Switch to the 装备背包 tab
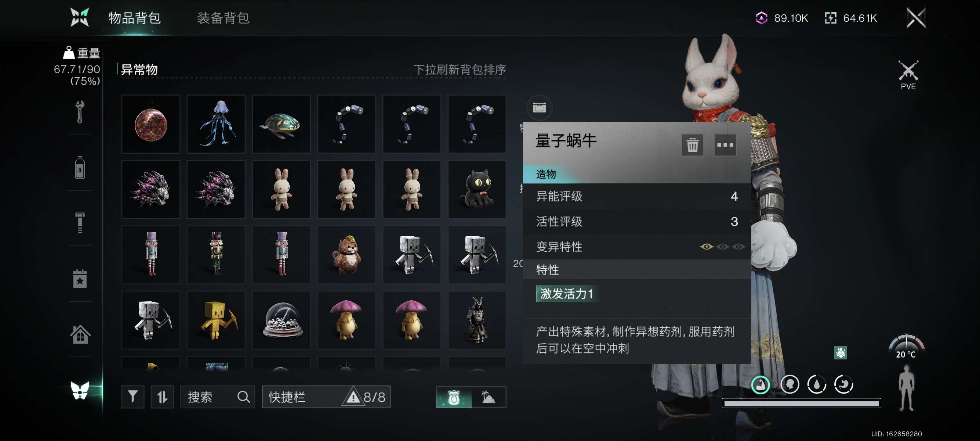The height and width of the screenshot is (441, 980). (x=223, y=18)
